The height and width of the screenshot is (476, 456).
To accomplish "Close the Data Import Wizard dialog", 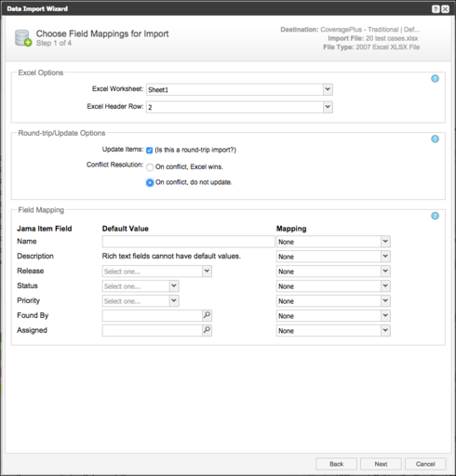I will (445, 9).
